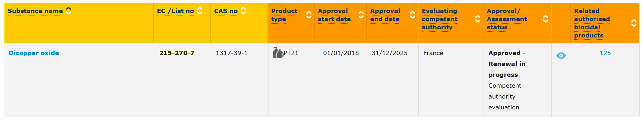Image resolution: width=644 pixels, height=120 pixels.
Task: Sort by Substance name arrow icon
Action: pos(68,11)
